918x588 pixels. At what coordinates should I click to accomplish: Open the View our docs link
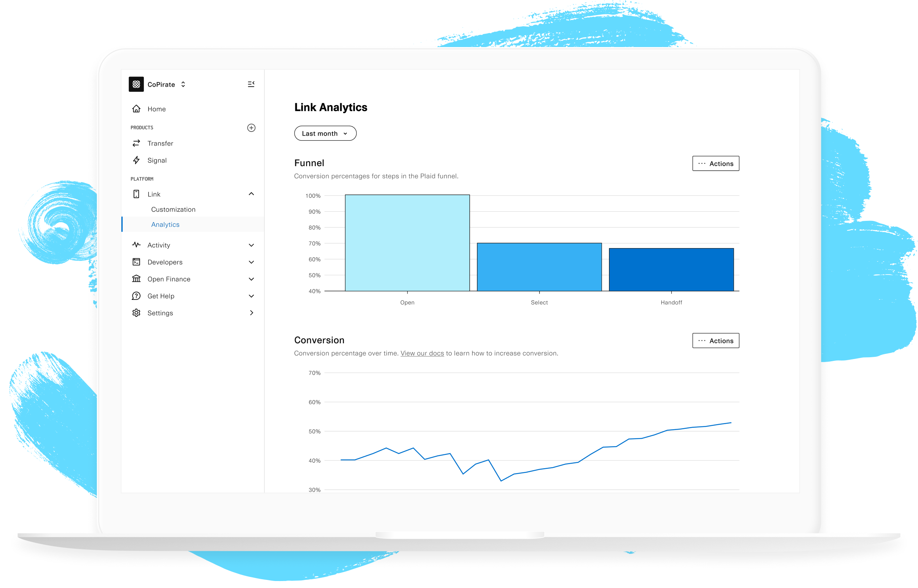[422, 353]
